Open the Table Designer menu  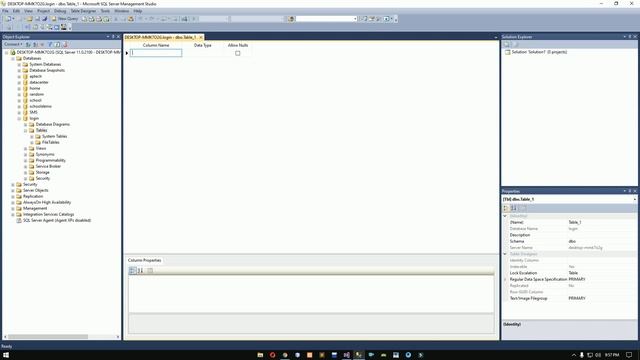83,11
